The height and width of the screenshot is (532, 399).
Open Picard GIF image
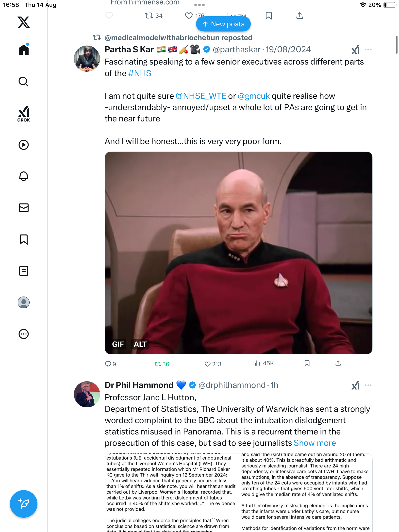point(238,253)
